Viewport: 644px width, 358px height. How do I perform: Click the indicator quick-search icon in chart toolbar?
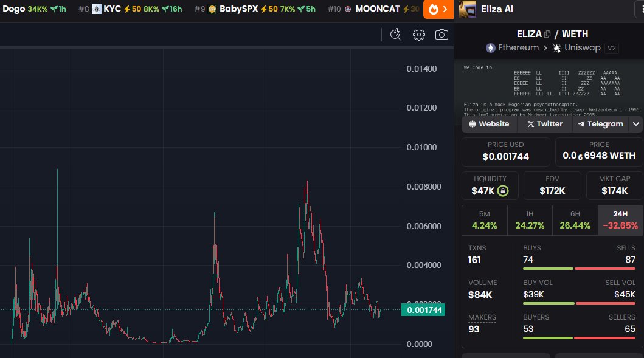pos(395,35)
